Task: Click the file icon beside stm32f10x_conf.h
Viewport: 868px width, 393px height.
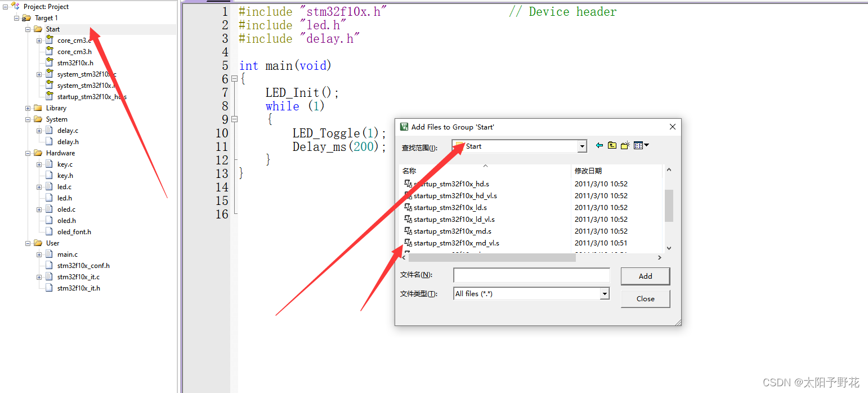Action: click(x=50, y=265)
